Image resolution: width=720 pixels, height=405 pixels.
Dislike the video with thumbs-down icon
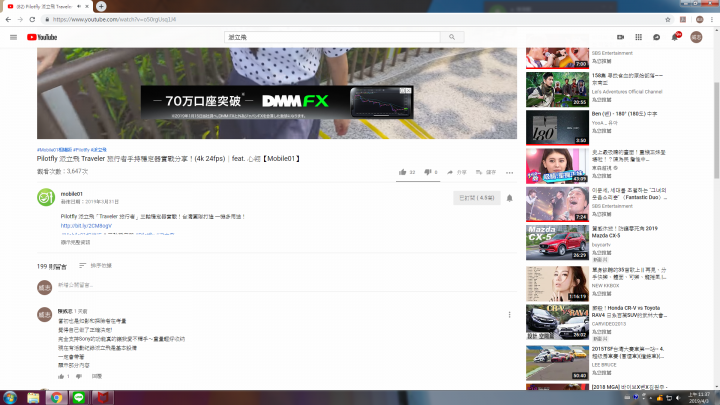(x=428, y=172)
